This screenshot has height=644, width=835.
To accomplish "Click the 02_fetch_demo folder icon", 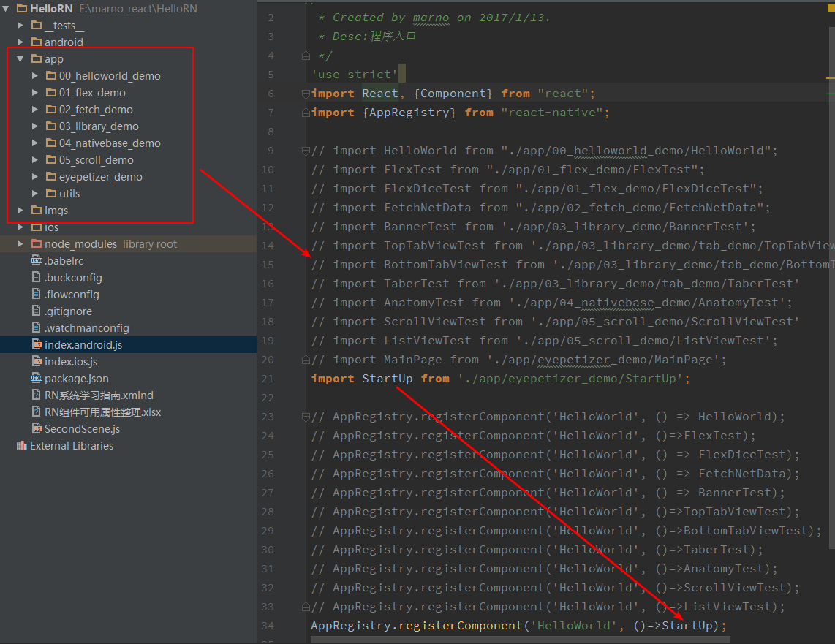I will click(51, 109).
